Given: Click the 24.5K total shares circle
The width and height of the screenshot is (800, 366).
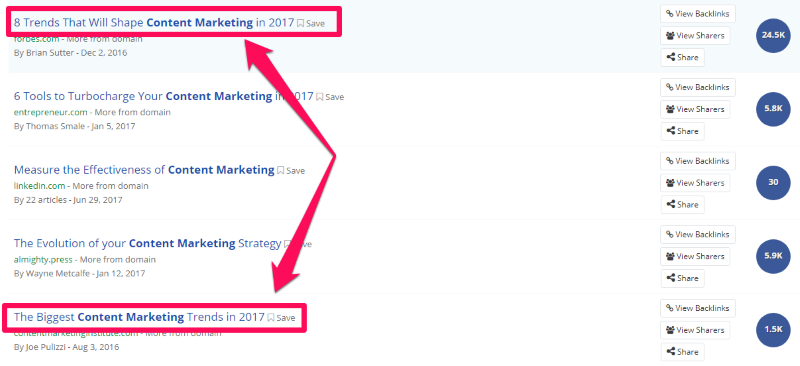Looking at the screenshot, I should tap(773, 35).
